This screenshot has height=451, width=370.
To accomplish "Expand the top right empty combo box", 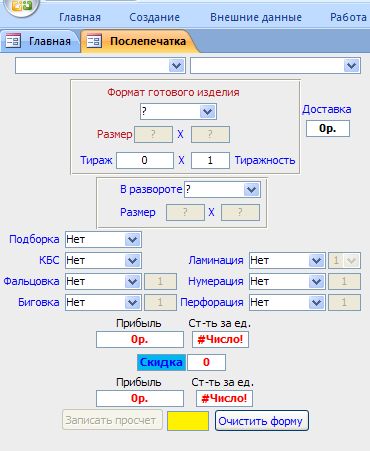I will point(351,66).
